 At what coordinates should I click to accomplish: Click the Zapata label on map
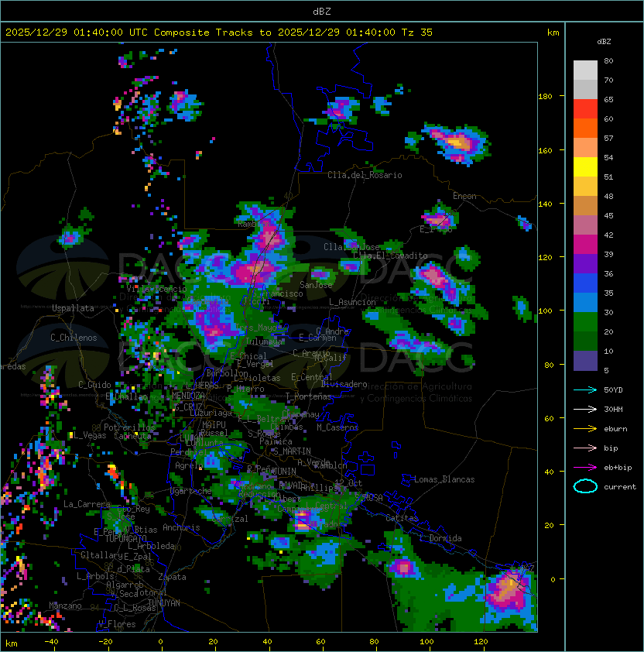(172, 577)
